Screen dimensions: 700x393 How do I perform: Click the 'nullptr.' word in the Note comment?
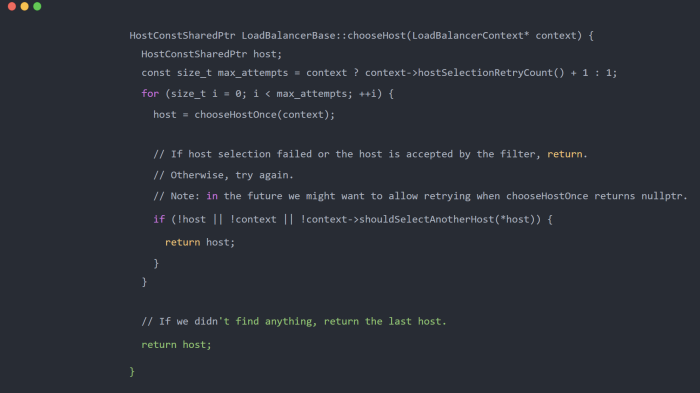(x=664, y=196)
